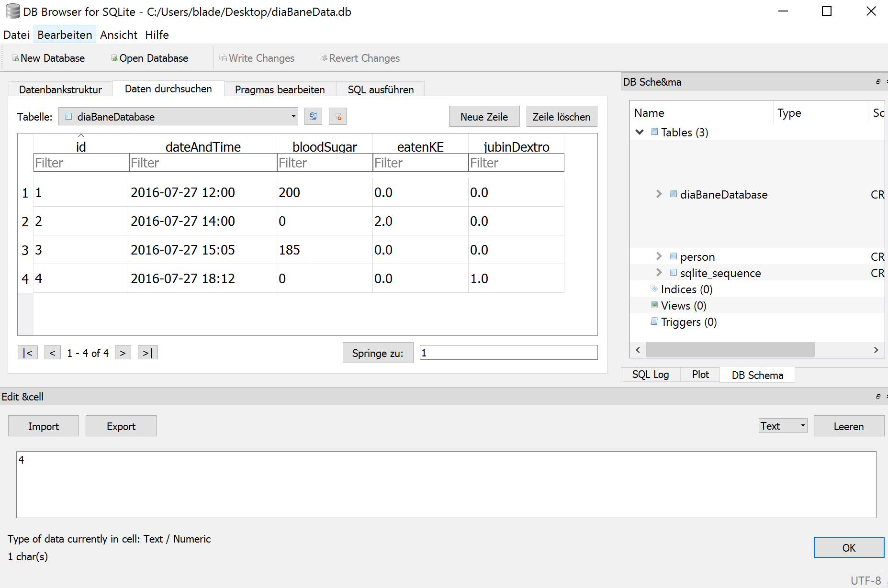Go to last page with >| button
This screenshot has height=588, width=888.
coord(148,353)
